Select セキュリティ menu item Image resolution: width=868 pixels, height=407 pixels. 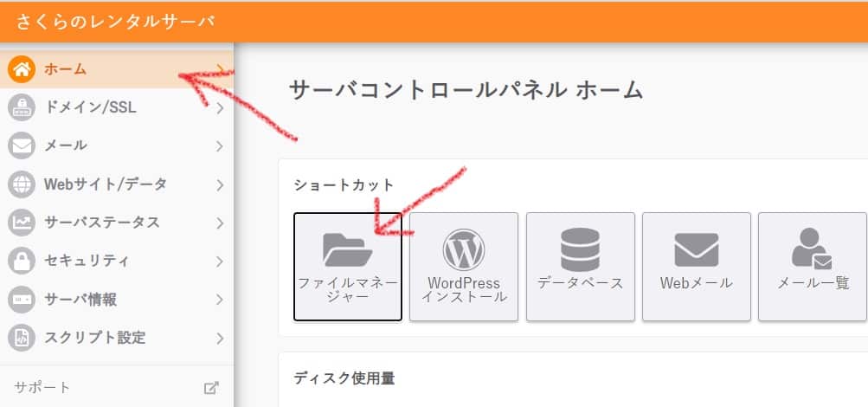[x=87, y=261]
